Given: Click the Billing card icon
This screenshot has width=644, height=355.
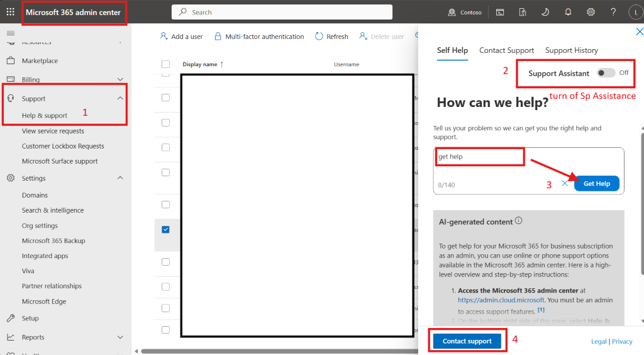Looking at the screenshot, I should pyautogui.click(x=11, y=79).
